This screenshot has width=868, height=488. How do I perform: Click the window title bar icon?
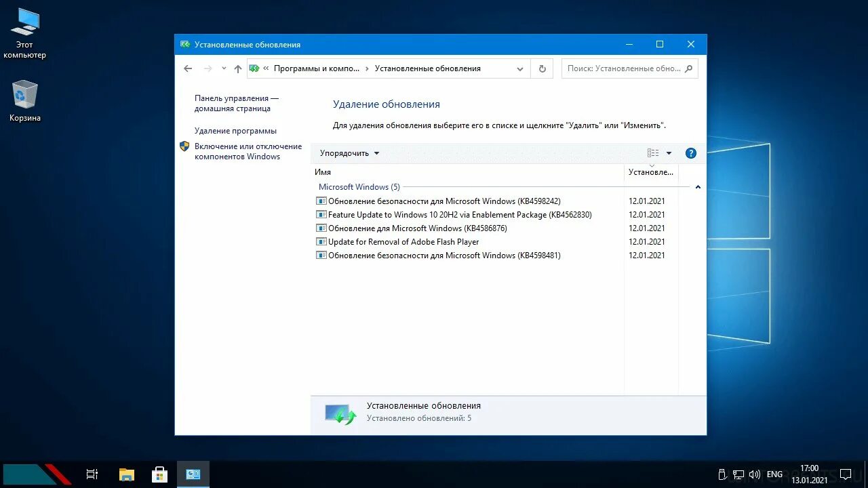click(x=185, y=45)
